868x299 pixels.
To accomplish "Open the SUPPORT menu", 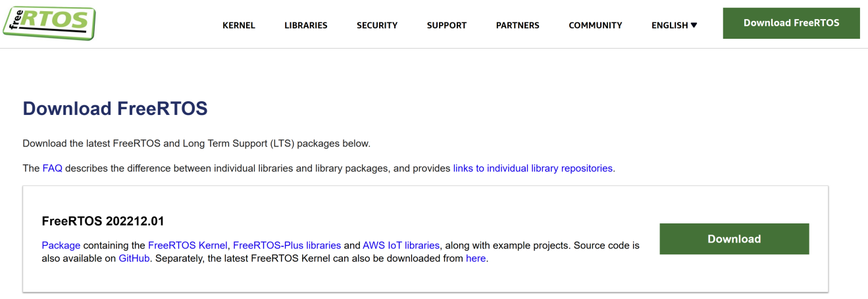I will [x=446, y=26].
